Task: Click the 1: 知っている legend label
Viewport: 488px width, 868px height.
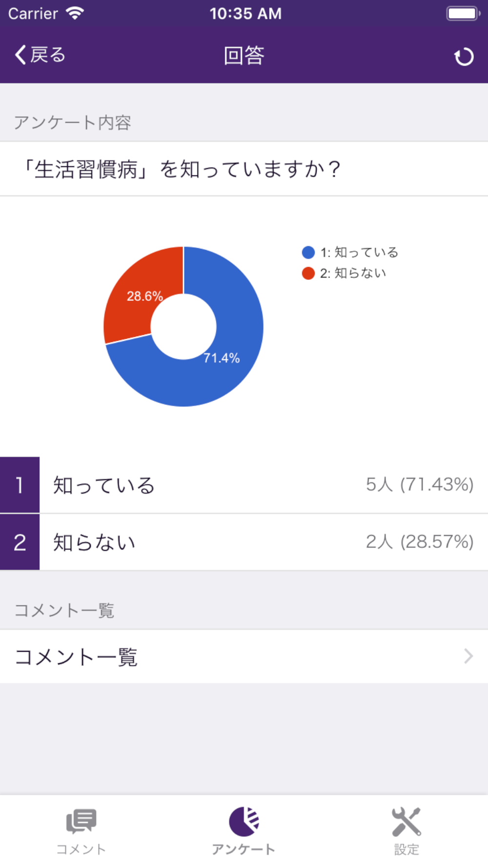Action: click(x=359, y=252)
